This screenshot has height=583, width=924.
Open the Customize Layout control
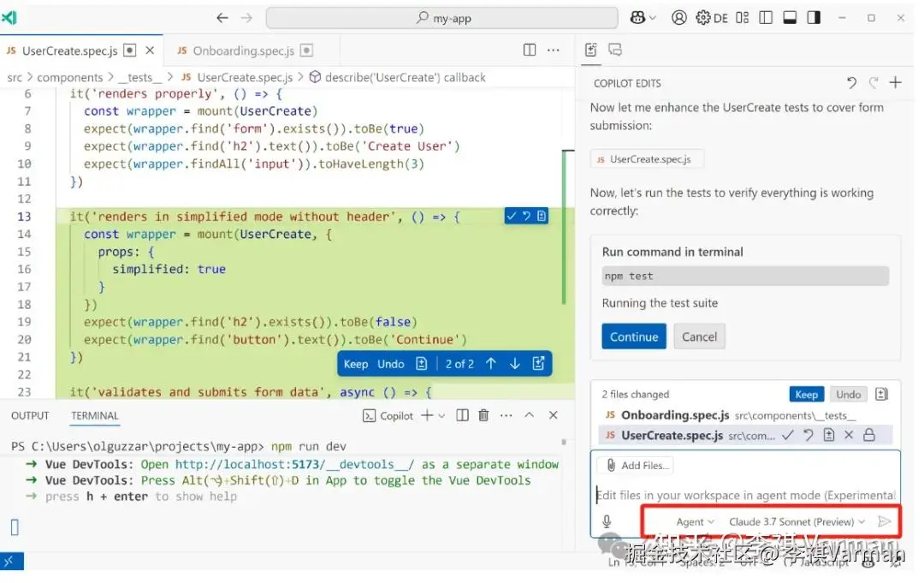[743, 18]
